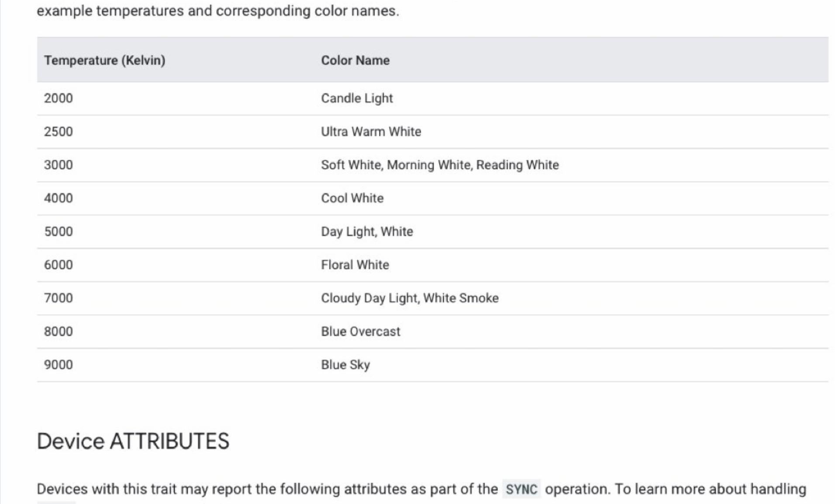Select the 4000 temperature cell
This screenshot has height=504, width=835.
tap(59, 198)
